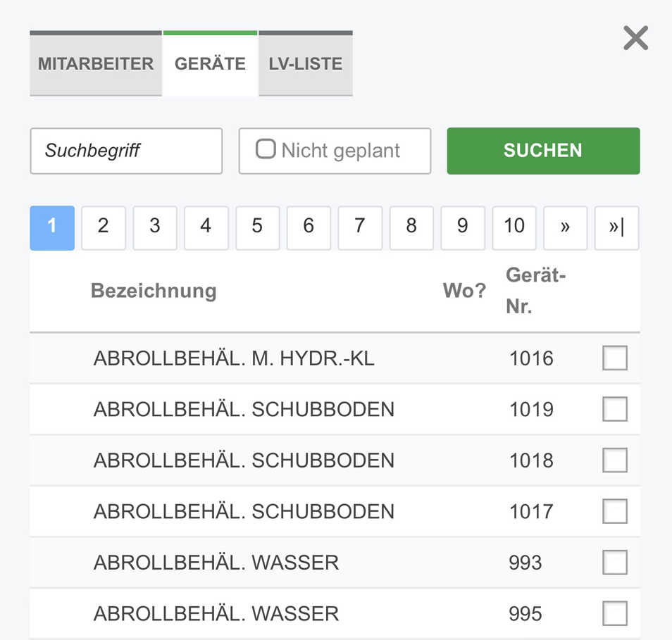672x640 pixels.
Task: Open the LV-Liste tab
Action: (x=305, y=64)
